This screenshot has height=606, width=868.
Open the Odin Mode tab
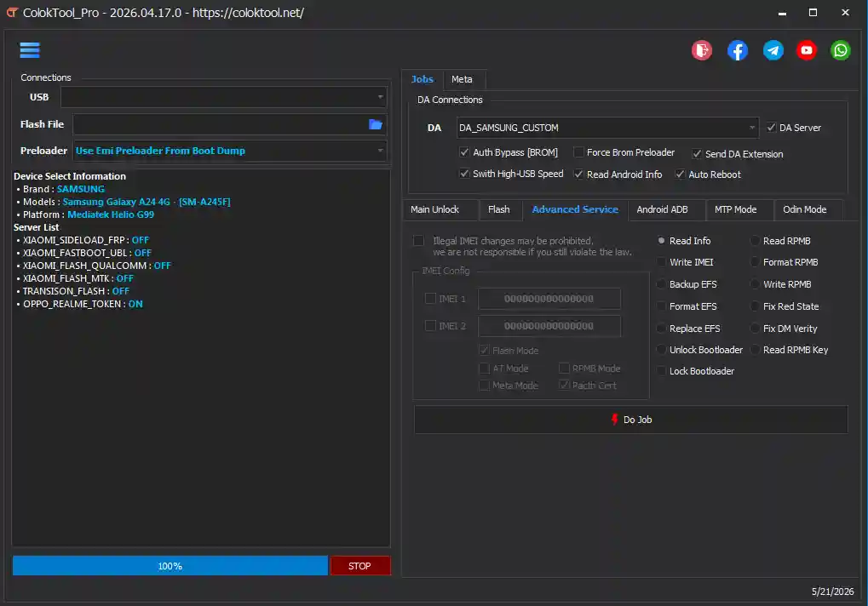pos(804,209)
